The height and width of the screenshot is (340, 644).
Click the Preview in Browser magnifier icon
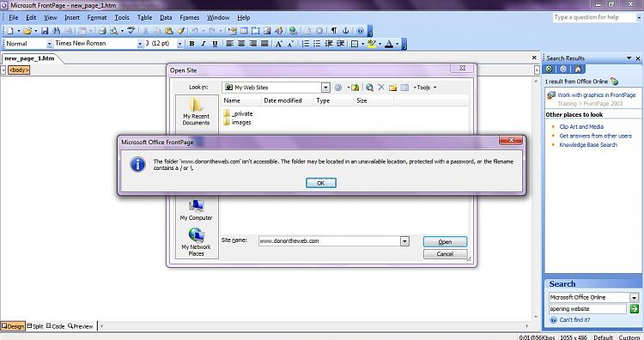[x=113, y=31]
